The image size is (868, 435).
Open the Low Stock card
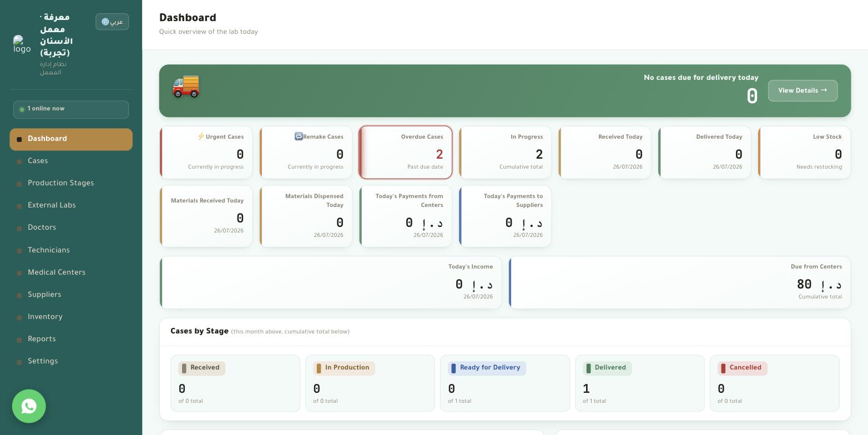tap(804, 153)
